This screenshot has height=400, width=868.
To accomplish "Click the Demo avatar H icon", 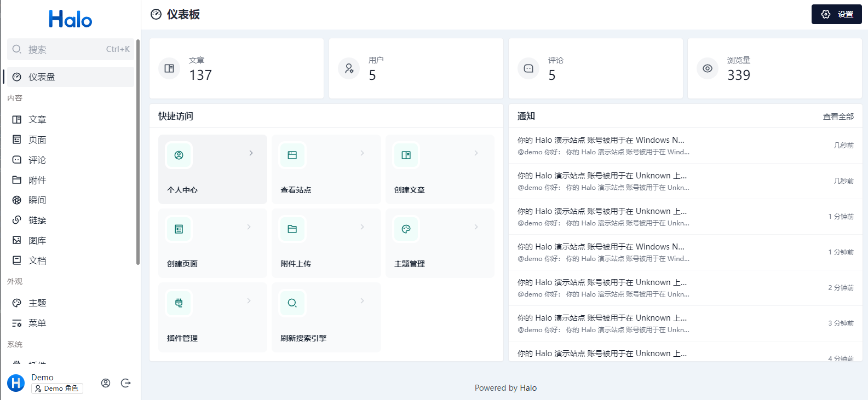I will 16,383.
